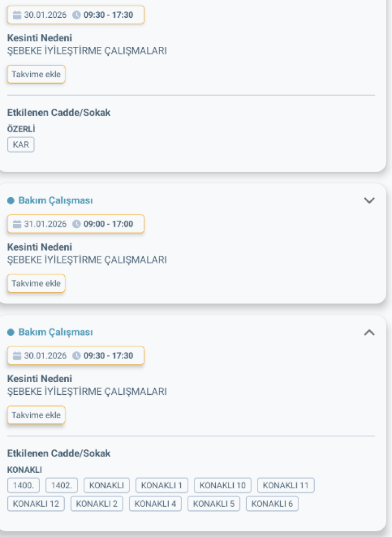Click the KONAKLI 6 street chip

click(x=272, y=504)
